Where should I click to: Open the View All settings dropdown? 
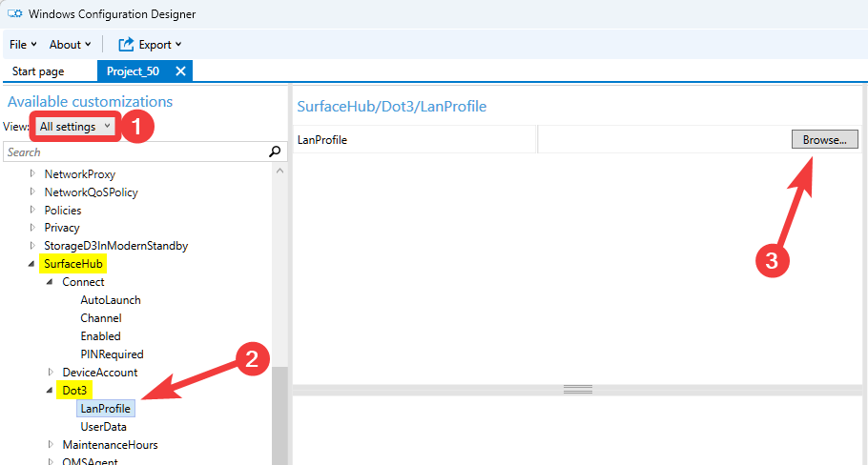click(75, 127)
